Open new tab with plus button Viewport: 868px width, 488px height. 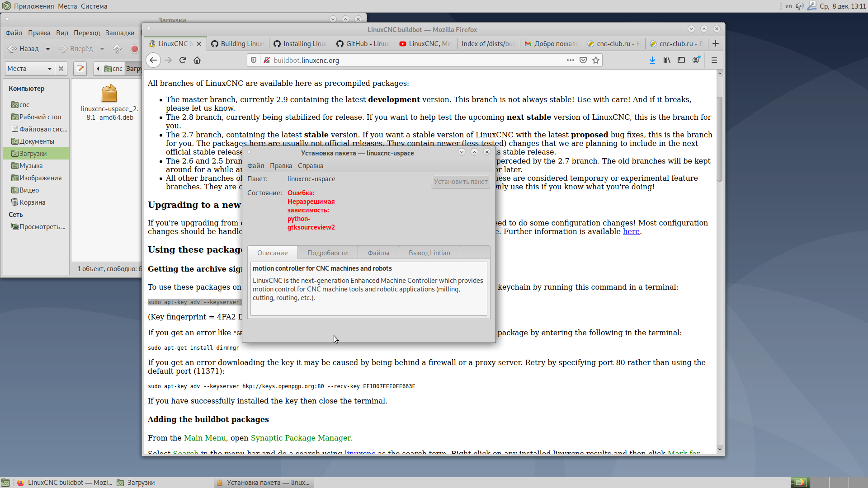pos(716,43)
